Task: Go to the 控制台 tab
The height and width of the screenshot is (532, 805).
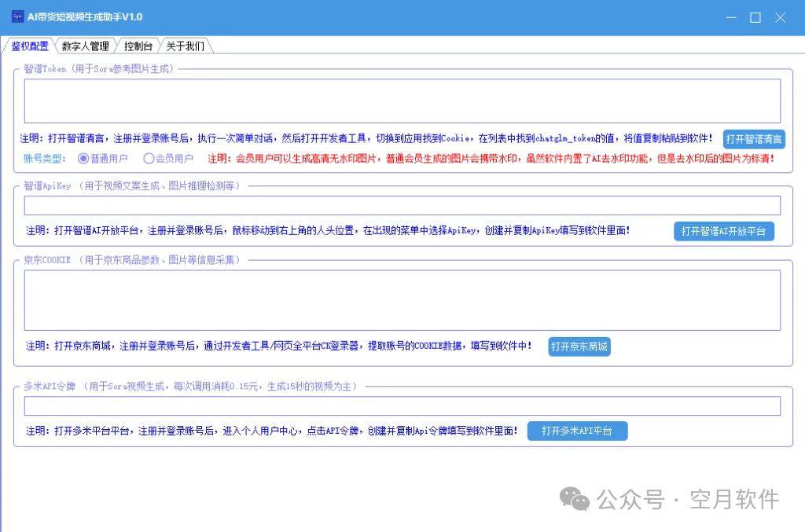Action: pos(138,46)
